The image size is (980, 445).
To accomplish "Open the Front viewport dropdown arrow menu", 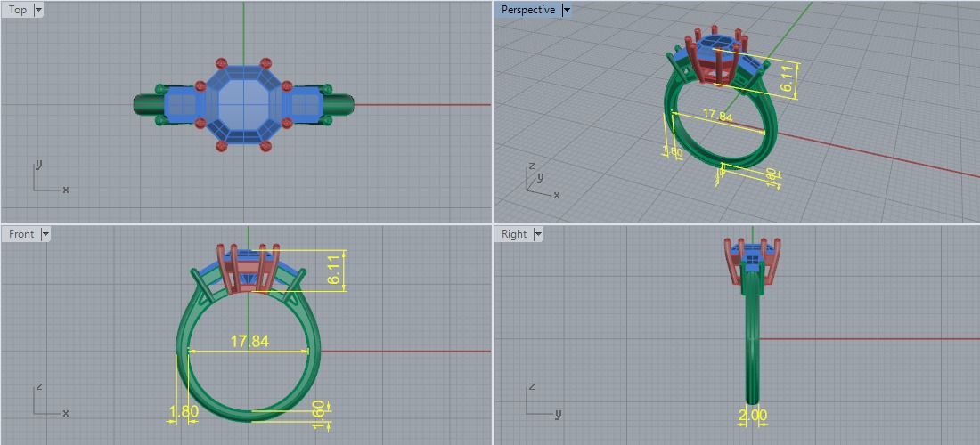I will [45, 234].
